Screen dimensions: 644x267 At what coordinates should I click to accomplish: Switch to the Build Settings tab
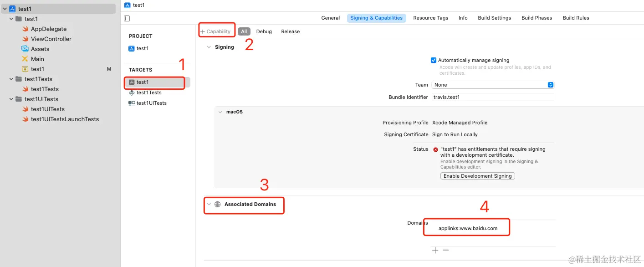[x=494, y=18]
